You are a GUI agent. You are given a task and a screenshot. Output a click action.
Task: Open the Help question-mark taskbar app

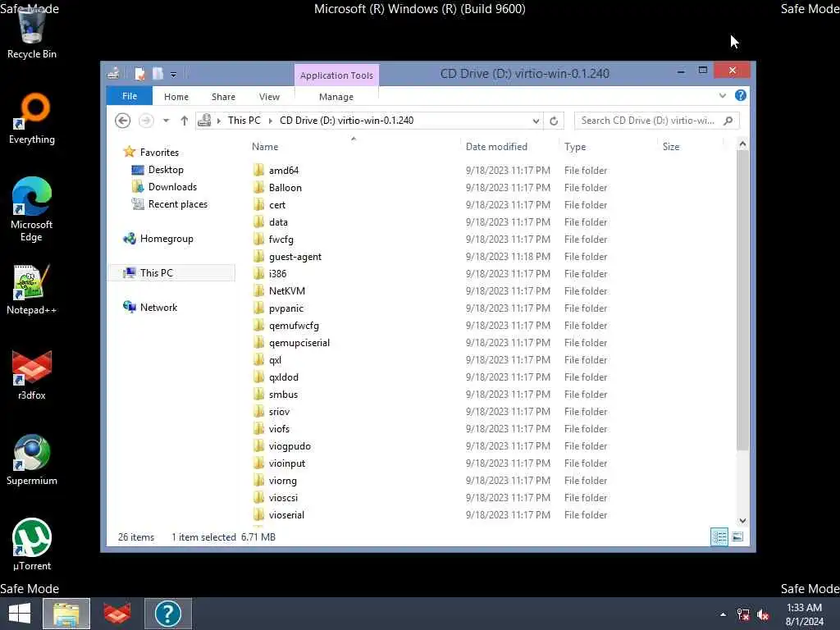[167, 614]
